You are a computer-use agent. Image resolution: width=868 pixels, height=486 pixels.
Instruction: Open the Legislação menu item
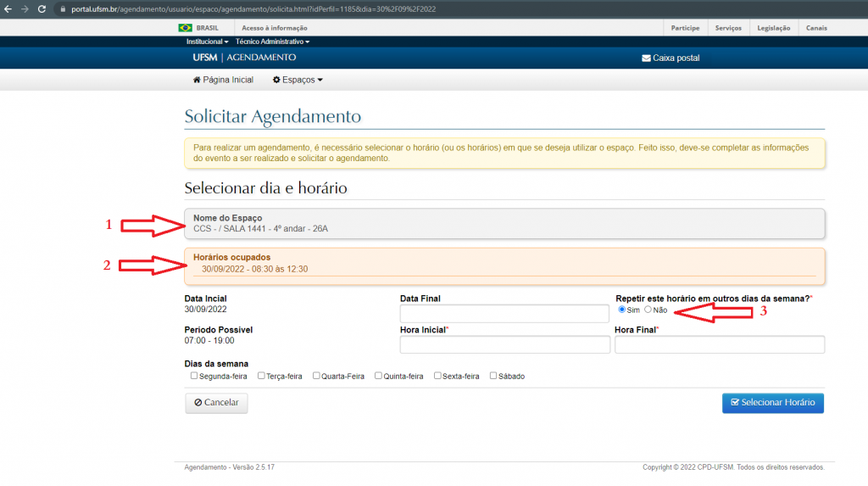[772, 28]
